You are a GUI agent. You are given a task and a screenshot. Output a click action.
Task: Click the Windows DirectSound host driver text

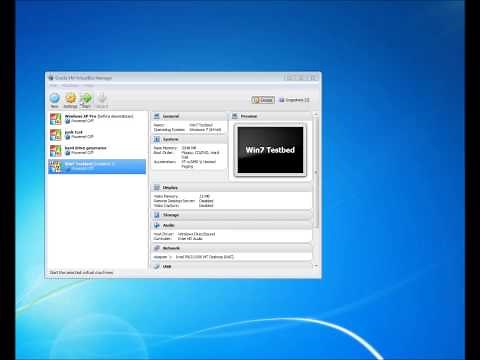click(196, 234)
